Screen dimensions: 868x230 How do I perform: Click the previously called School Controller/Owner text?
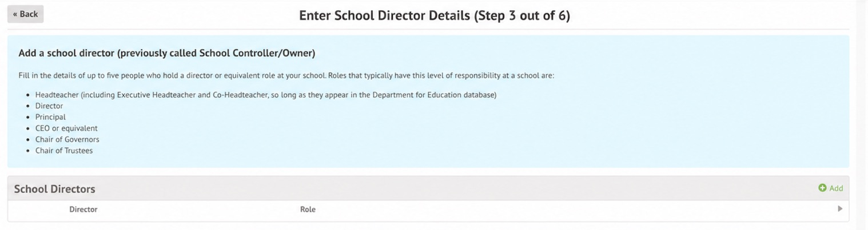[216, 53]
